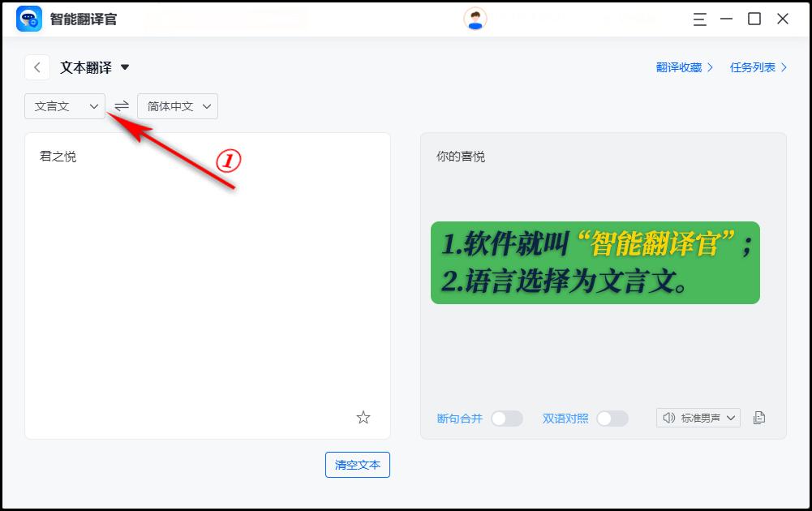Go back using the back arrow button

37,67
